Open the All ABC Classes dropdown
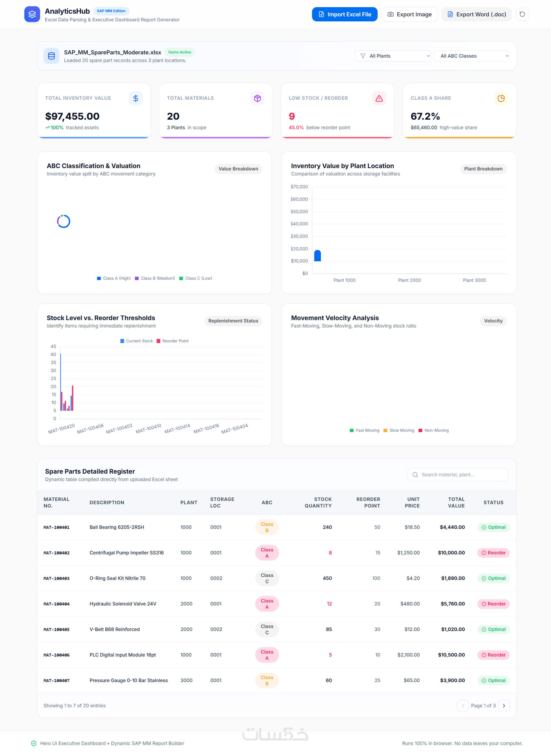551x756 pixels. click(x=472, y=56)
